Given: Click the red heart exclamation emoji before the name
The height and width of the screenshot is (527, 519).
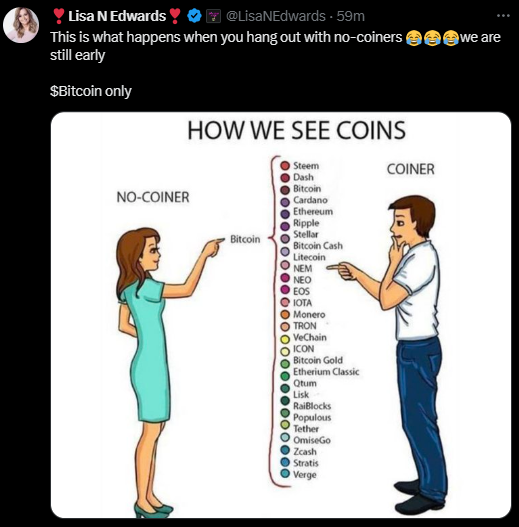Looking at the screenshot, I should click(x=59, y=16).
